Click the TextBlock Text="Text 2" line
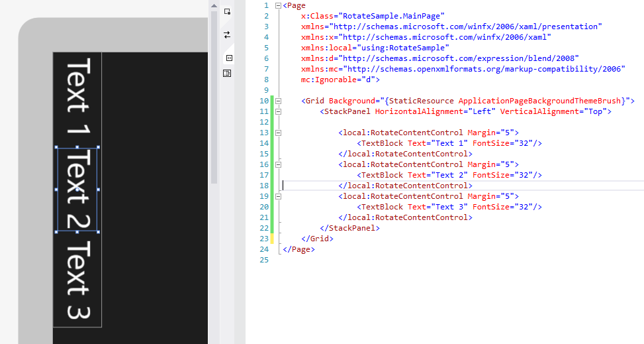The height and width of the screenshot is (344, 644). pyautogui.click(x=449, y=175)
